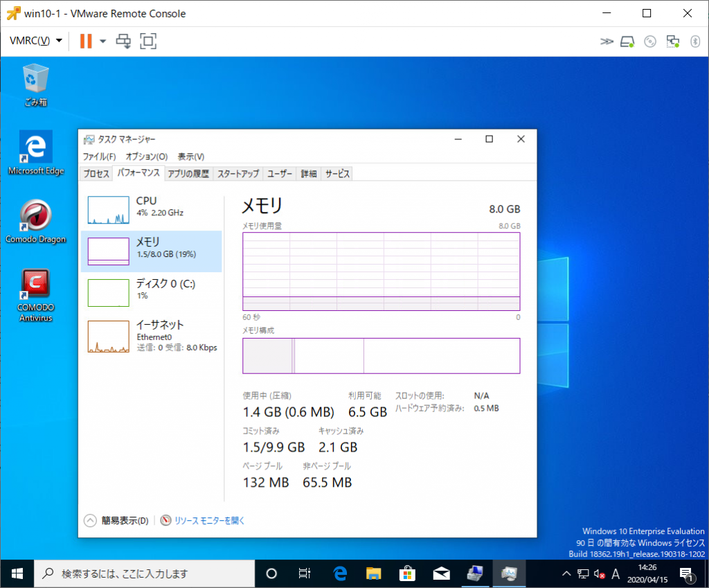Show hidden tray icons chevron

[x=566, y=574]
